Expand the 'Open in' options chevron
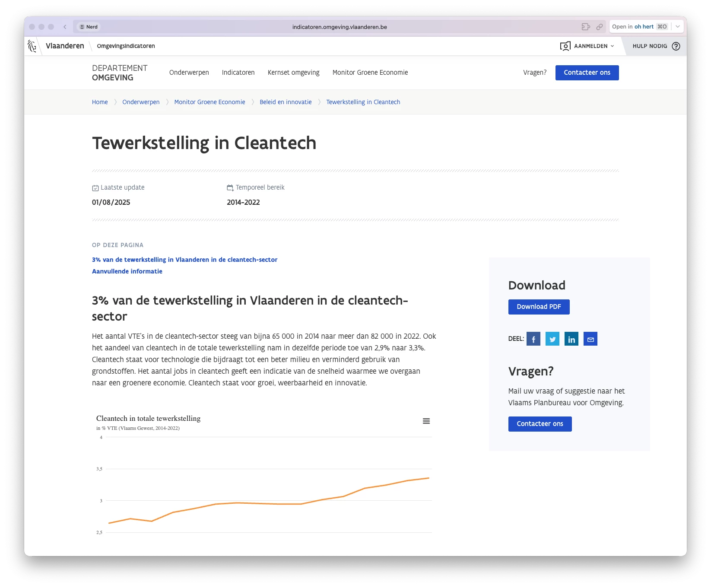711x588 pixels. 678,27
